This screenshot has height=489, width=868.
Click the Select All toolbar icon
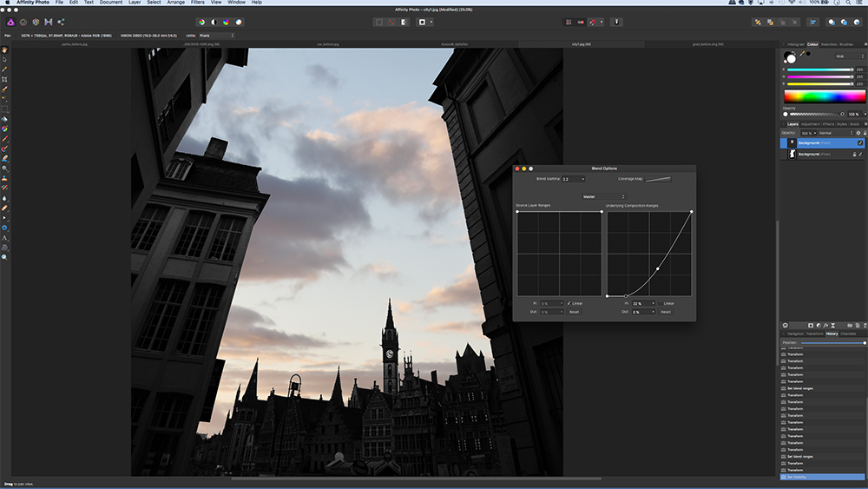click(x=379, y=23)
